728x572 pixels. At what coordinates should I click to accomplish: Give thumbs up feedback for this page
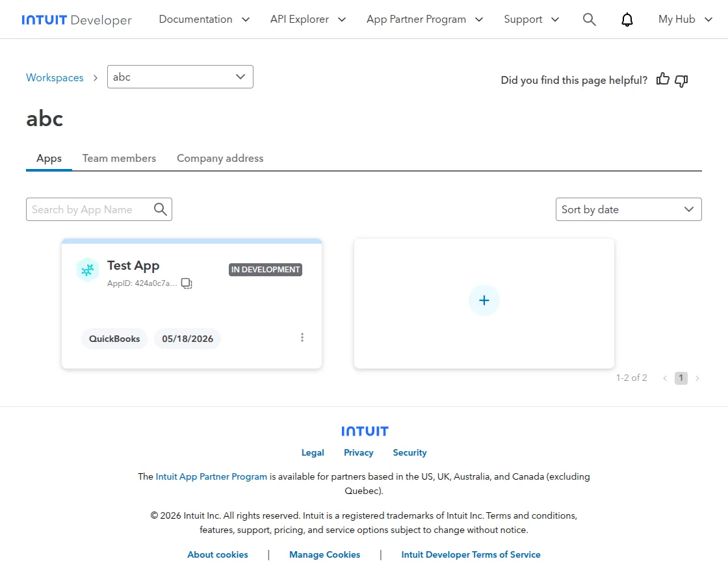click(662, 79)
